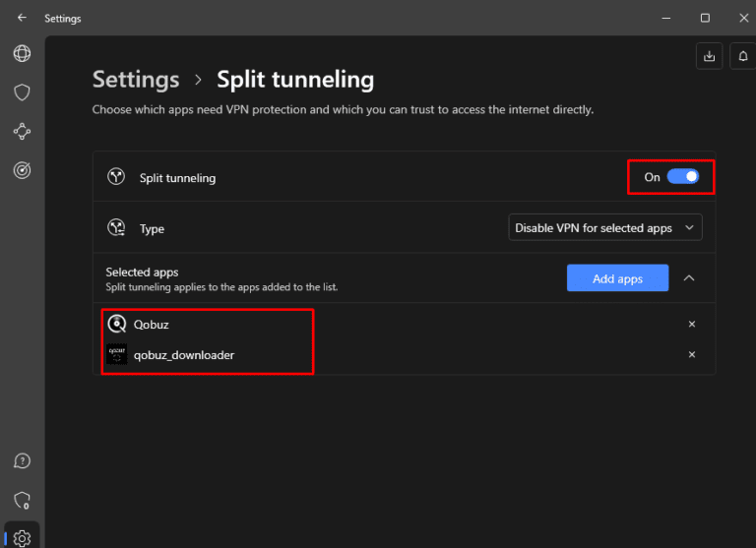This screenshot has width=756, height=548.
Task: Open the 'Disable VPN for selected apps' dropdown
Action: [604, 228]
